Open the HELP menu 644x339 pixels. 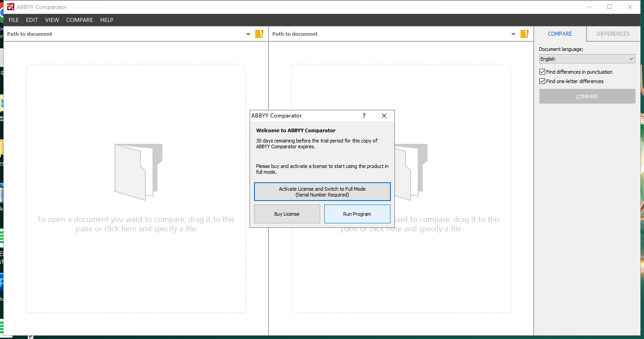point(106,20)
